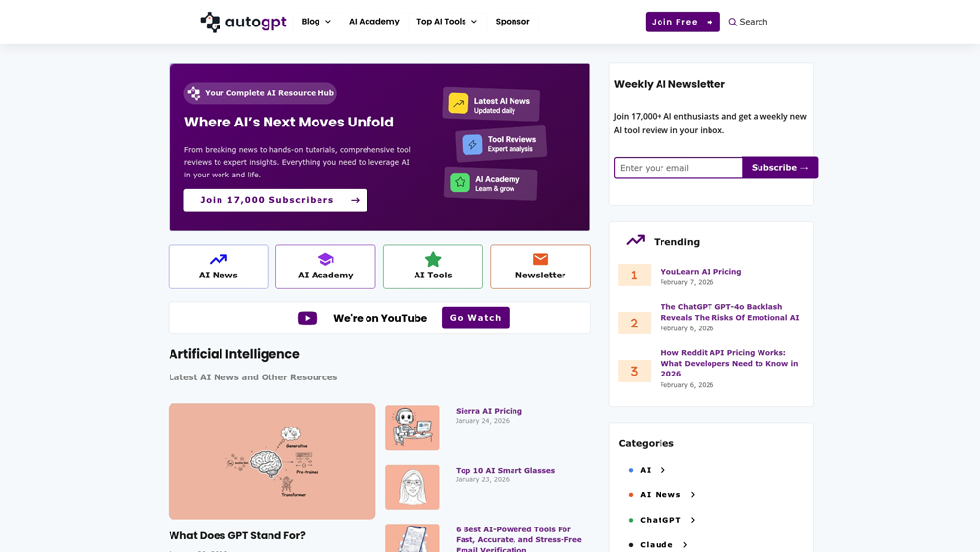Open YouLearn AI Pricing trending link
Screen dimensions: 980x552
pos(701,272)
